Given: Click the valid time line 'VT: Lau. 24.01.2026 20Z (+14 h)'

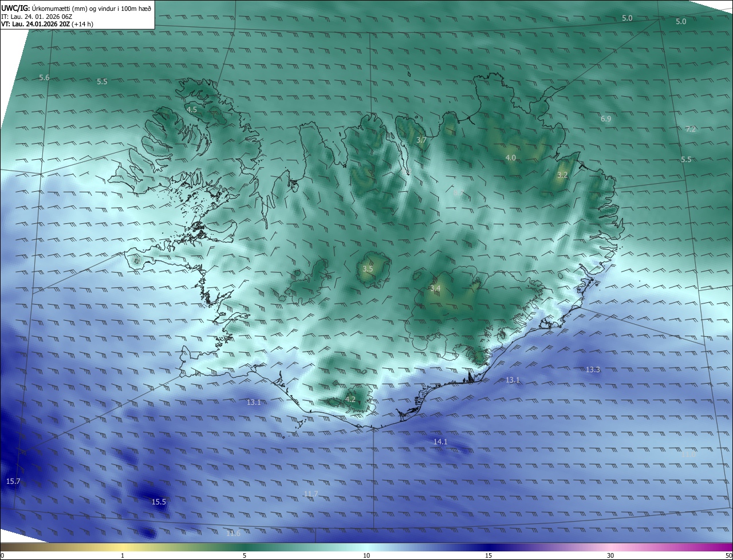Looking at the screenshot, I should pos(47,25).
